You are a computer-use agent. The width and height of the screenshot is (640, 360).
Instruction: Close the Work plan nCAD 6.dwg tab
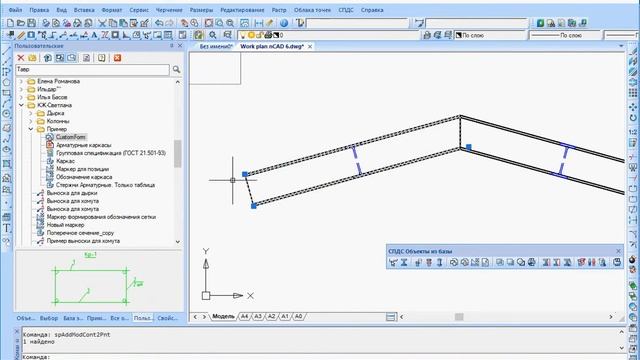(x=310, y=47)
